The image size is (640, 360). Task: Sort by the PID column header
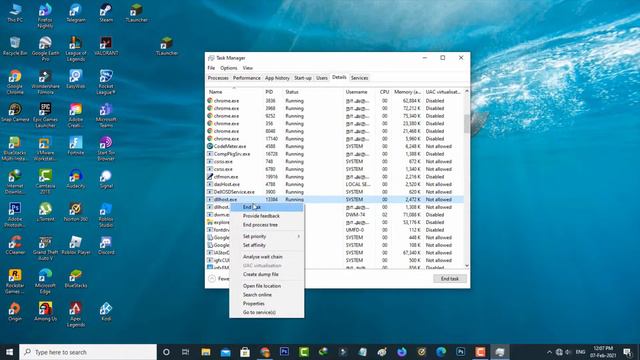[x=269, y=92]
